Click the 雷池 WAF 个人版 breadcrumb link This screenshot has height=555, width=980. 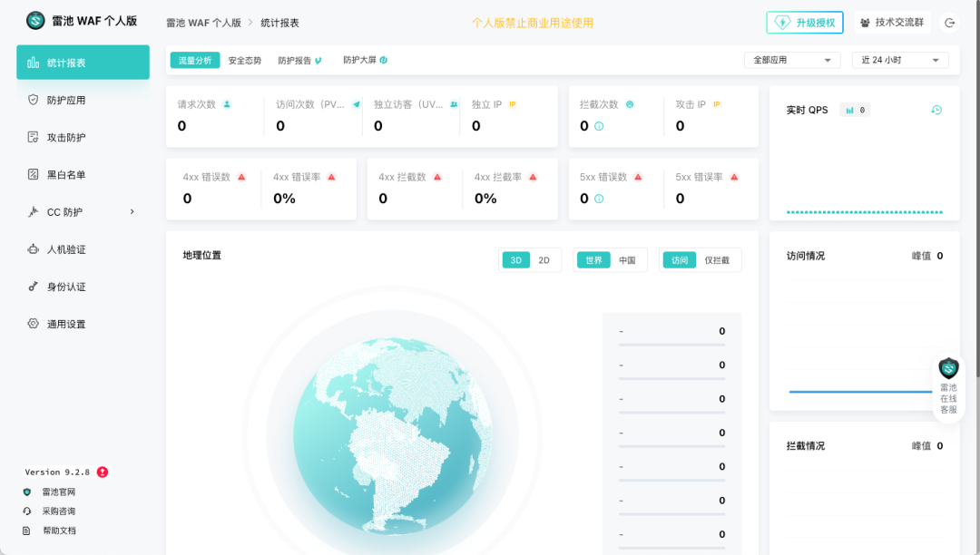tap(204, 23)
